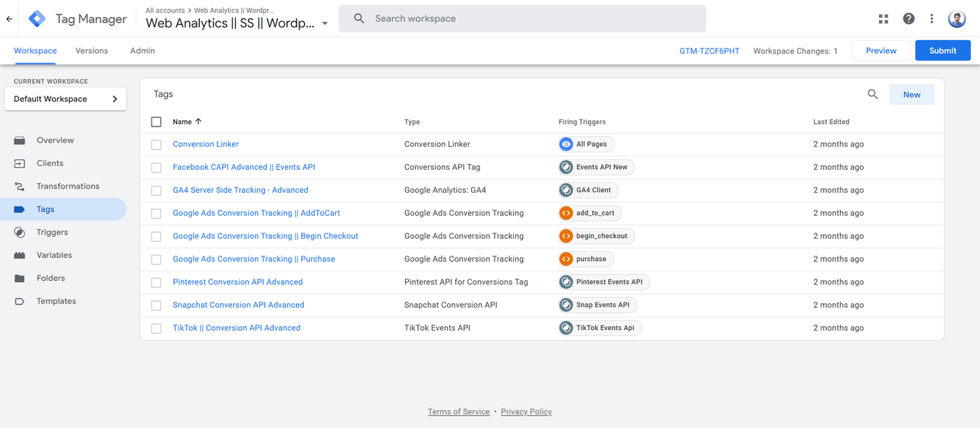This screenshot has height=428, width=980.
Task: Click the TikTok Events Api trigger chip
Action: 599,328
